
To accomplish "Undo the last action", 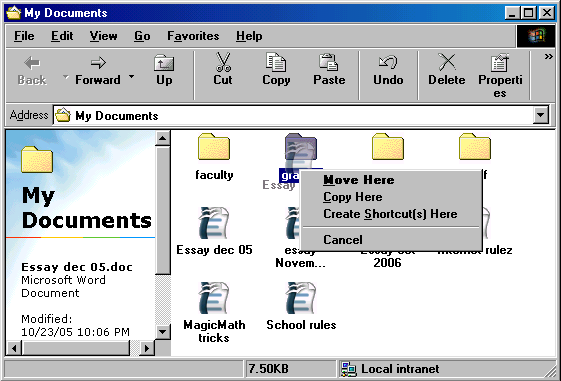I will coord(388,70).
